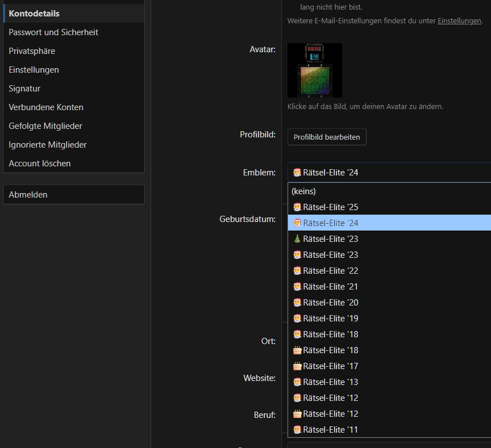Choose Rätsel-Elite '18 with Santa icon
Viewport: 491px width, 448px height.
pos(389,334)
